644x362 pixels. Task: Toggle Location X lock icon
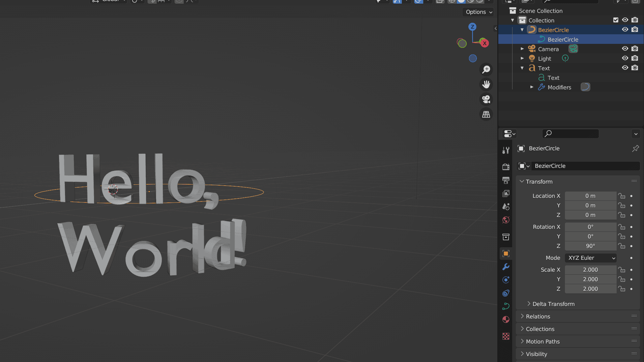(622, 196)
